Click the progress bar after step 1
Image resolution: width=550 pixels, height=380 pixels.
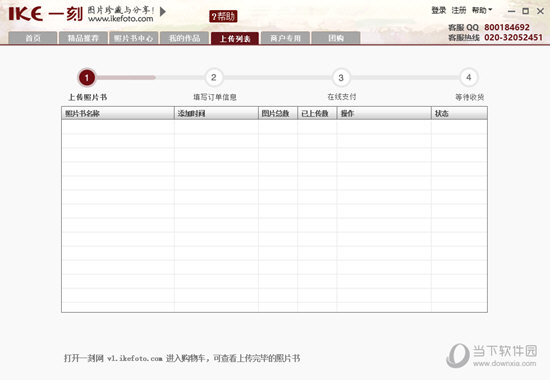(x=126, y=78)
